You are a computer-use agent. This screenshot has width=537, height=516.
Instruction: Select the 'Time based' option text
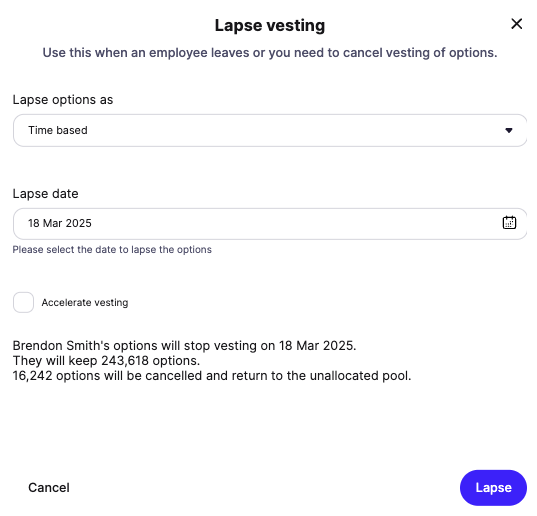(58, 130)
